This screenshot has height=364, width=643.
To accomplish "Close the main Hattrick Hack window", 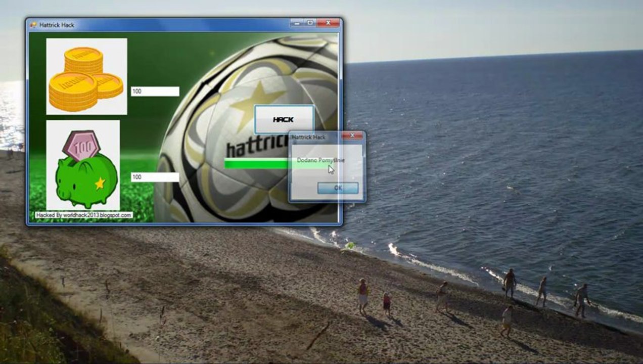I will [328, 23].
